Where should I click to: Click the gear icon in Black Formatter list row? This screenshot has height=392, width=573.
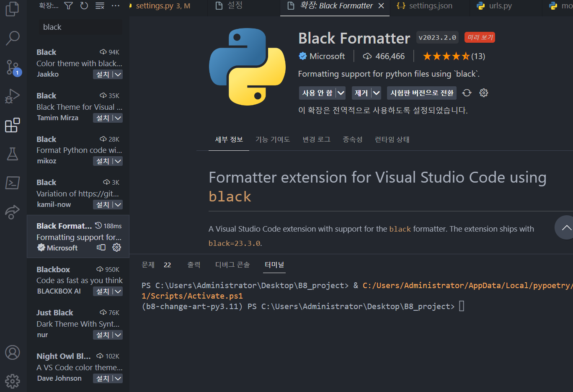tap(117, 248)
